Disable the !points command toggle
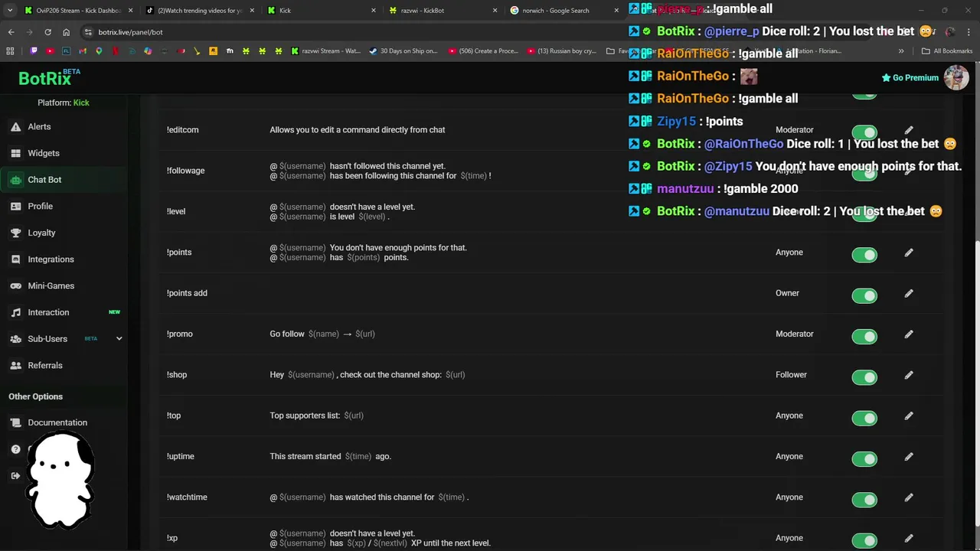The height and width of the screenshot is (551, 980). (x=864, y=255)
